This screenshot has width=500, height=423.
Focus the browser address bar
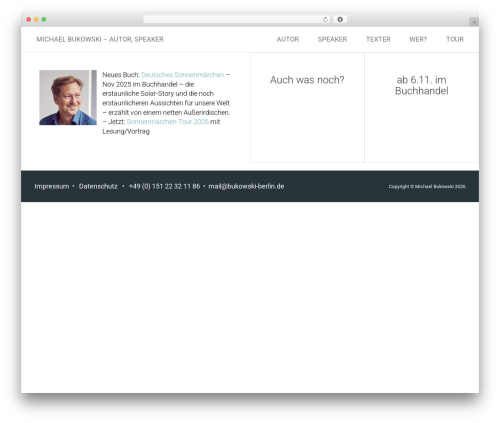pos(237,19)
